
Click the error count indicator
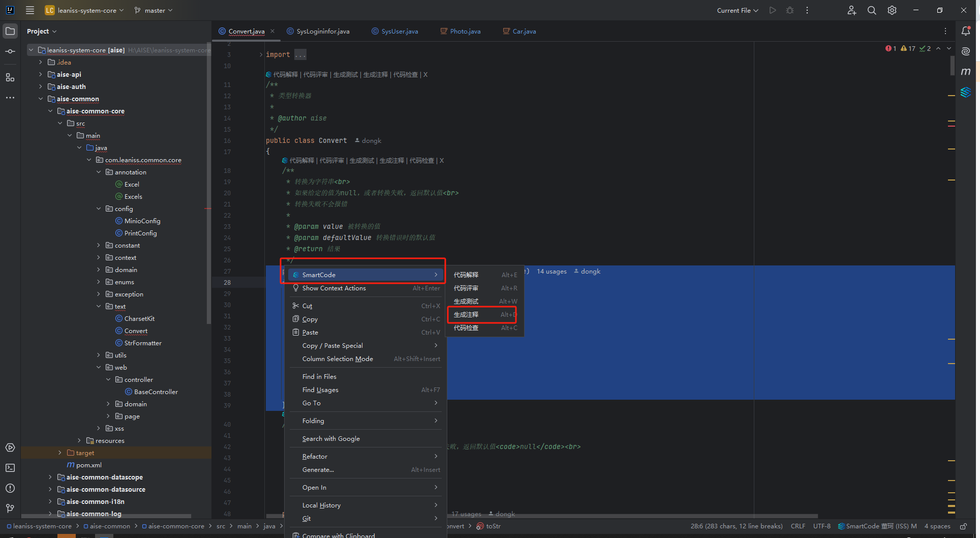point(891,48)
